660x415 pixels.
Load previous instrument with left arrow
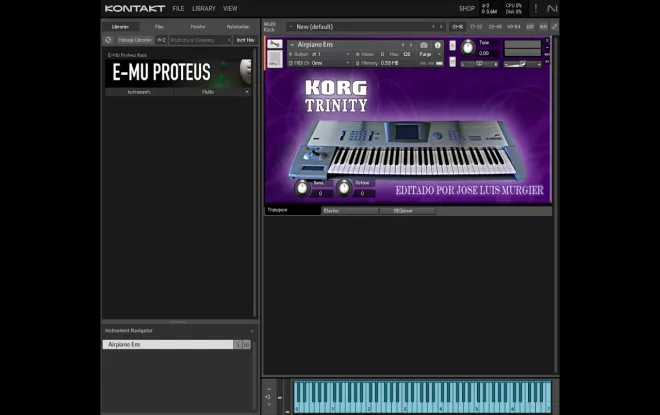(x=403, y=45)
